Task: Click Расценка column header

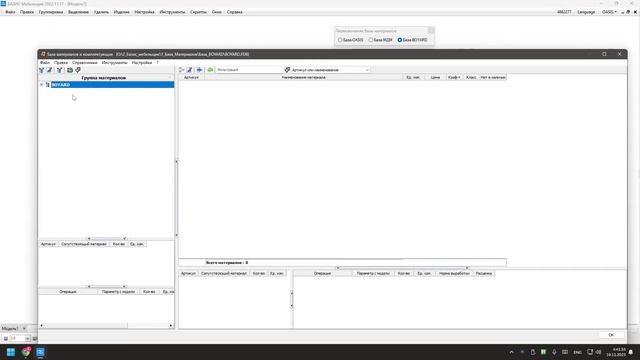Action: 484,273
